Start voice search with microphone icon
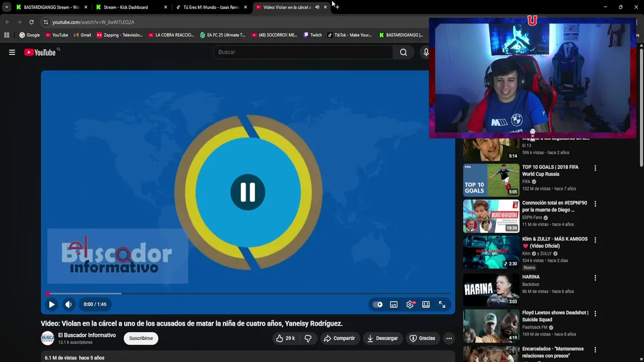 coord(426,52)
